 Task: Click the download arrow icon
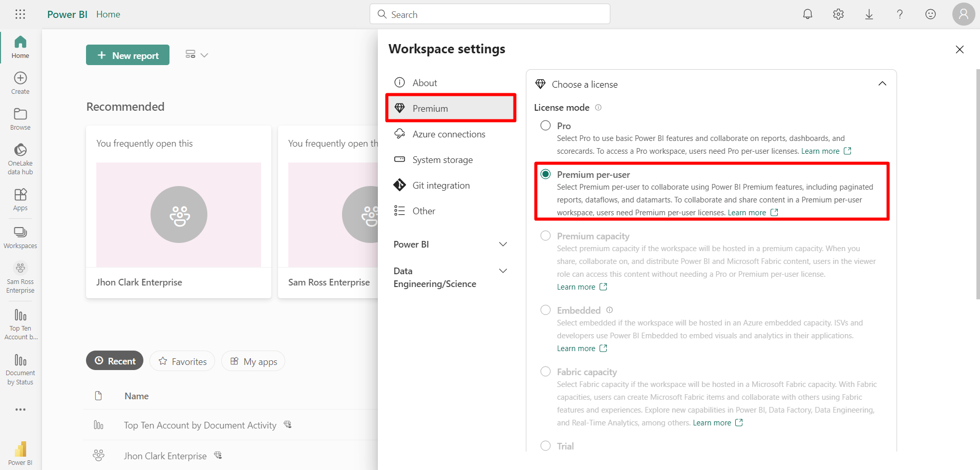point(869,14)
